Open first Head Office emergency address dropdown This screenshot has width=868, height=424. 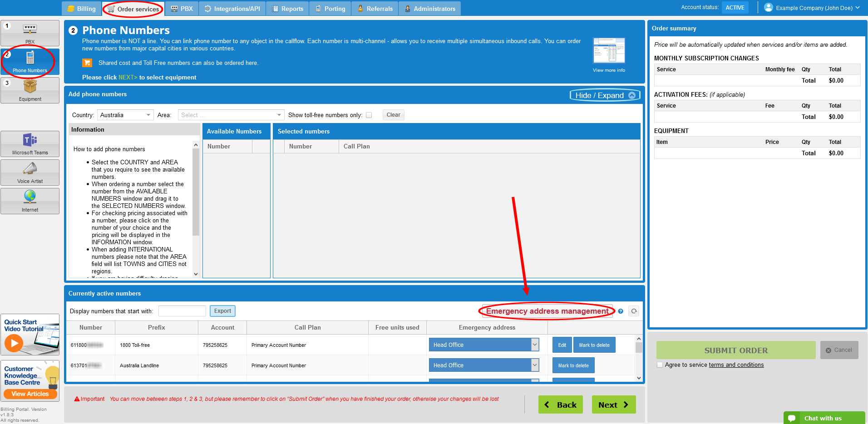coord(483,345)
